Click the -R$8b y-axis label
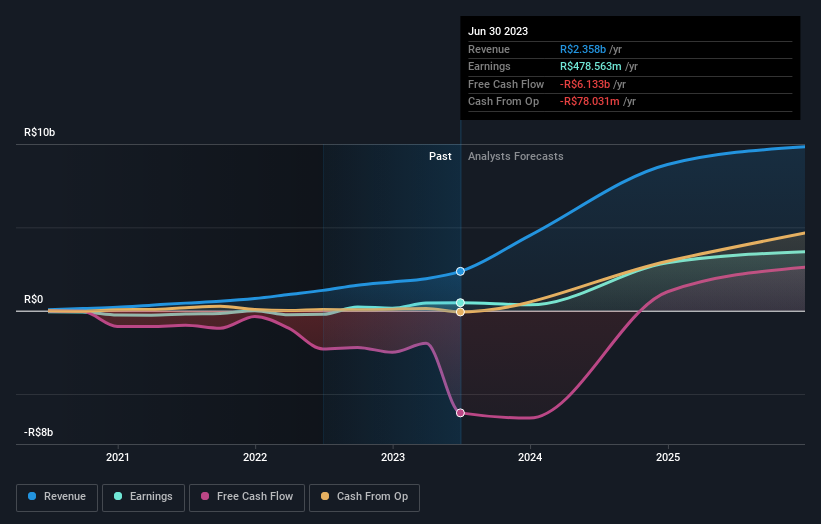821x524 pixels. [x=38, y=432]
